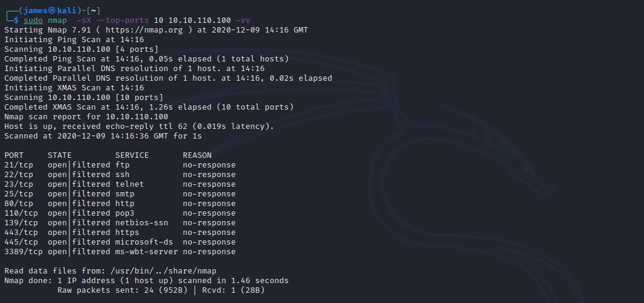
Task: Click the 'ms-wbt-server' service name
Action: (x=147, y=252)
